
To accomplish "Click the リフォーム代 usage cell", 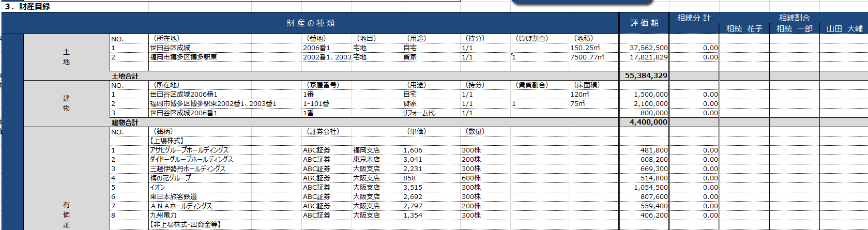I will (x=418, y=113).
